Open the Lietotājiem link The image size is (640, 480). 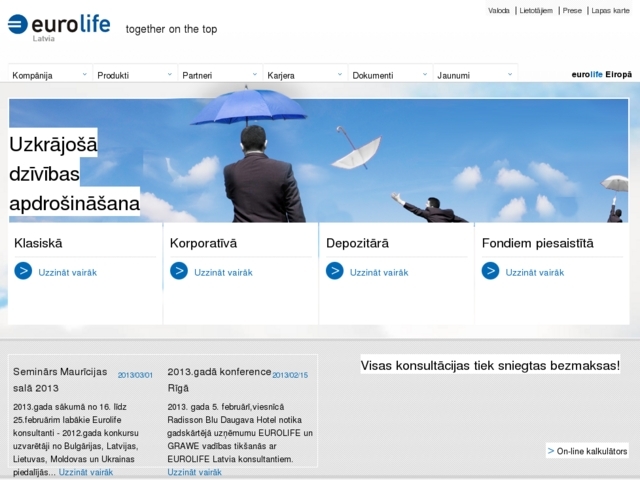[x=536, y=11]
